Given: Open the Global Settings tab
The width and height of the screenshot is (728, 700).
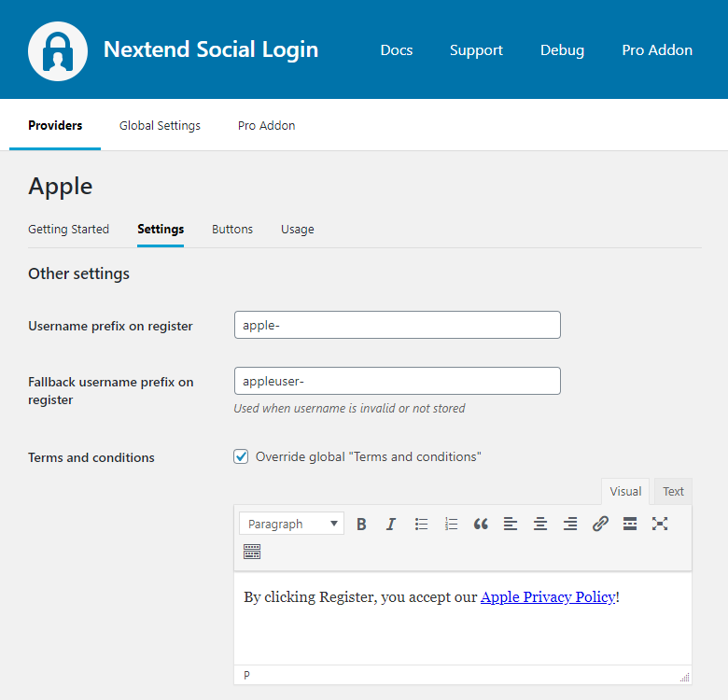Looking at the screenshot, I should click(x=160, y=125).
